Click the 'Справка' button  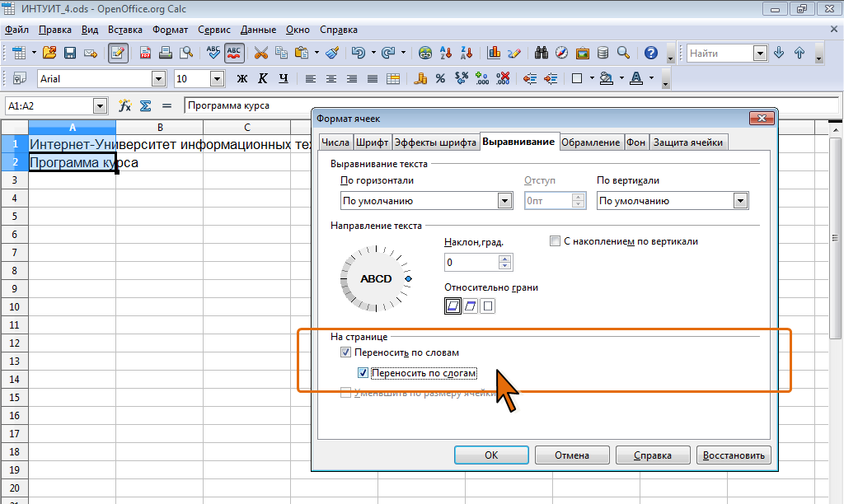pos(653,455)
